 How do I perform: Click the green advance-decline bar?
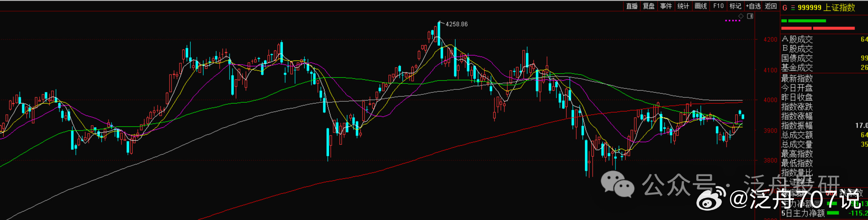tap(804, 21)
